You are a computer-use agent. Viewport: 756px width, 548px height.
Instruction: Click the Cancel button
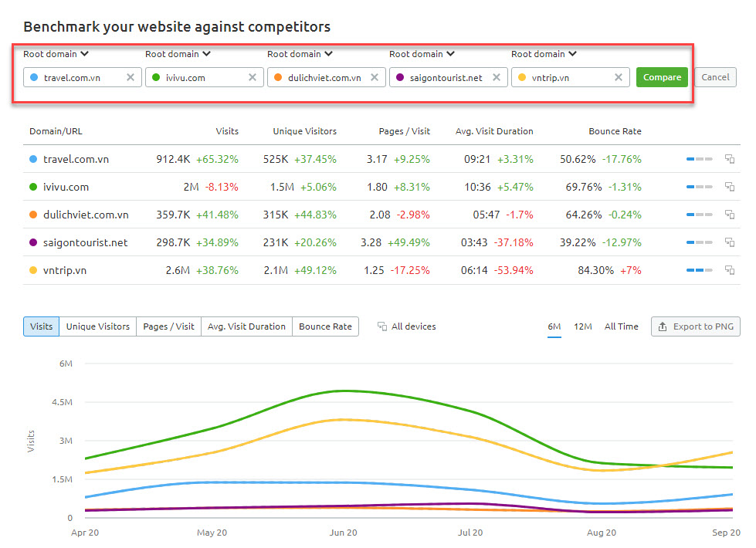715,77
